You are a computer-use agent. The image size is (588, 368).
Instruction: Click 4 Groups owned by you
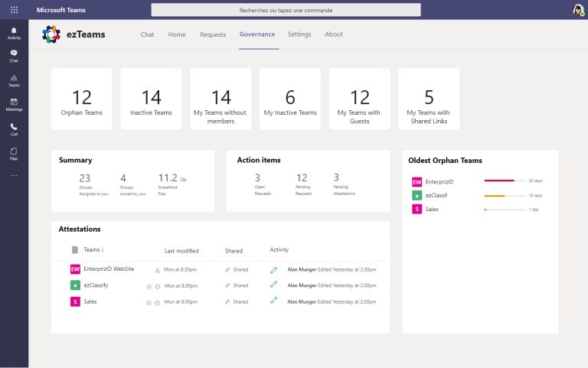click(132, 184)
